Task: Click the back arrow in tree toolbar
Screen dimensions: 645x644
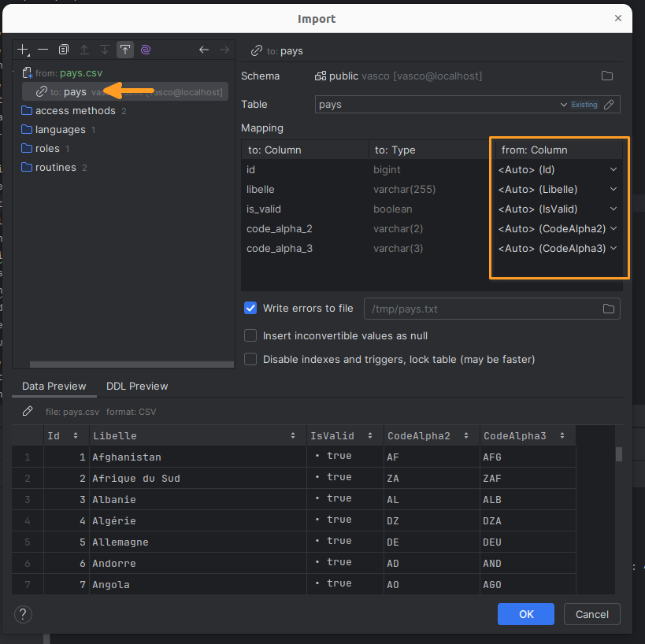Action: pos(204,50)
